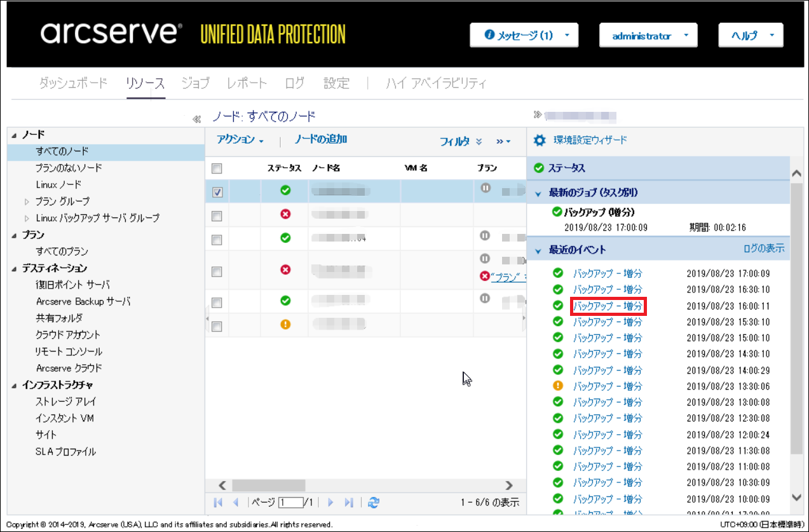Click the warning status icon in node list
This screenshot has height=532, width=809.
tap(285, 324)
